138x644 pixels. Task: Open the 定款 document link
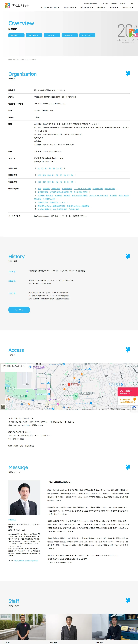tap(39, 189)
